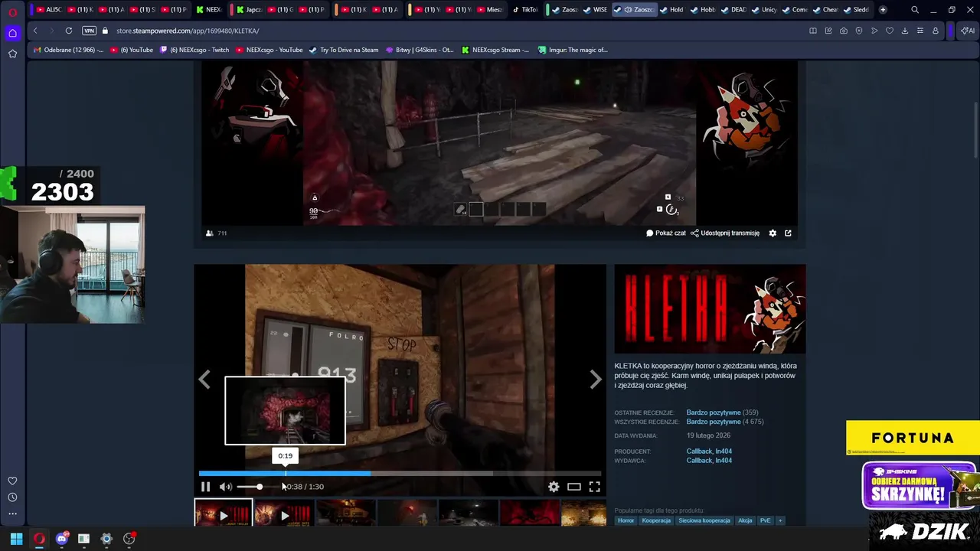Image resolution: width=980 pixels, height=551 pixels.
Task: Toggle theater mode on trailer player
Action: [573, 487]
